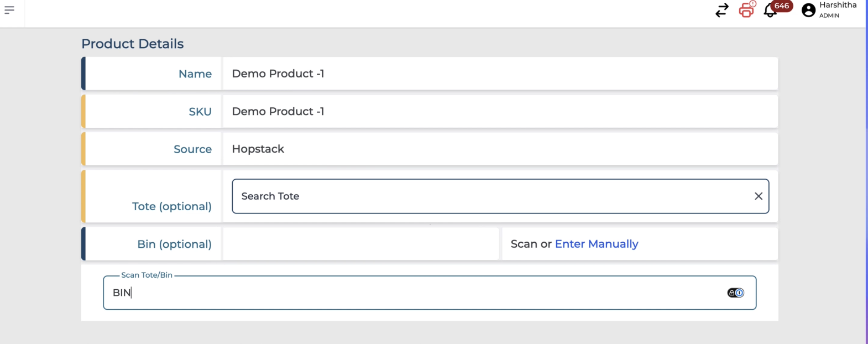The width and height of the screenshot is (868, 344).
Task: Select the SKU value Demo Product -1
Action: point(278,111)
